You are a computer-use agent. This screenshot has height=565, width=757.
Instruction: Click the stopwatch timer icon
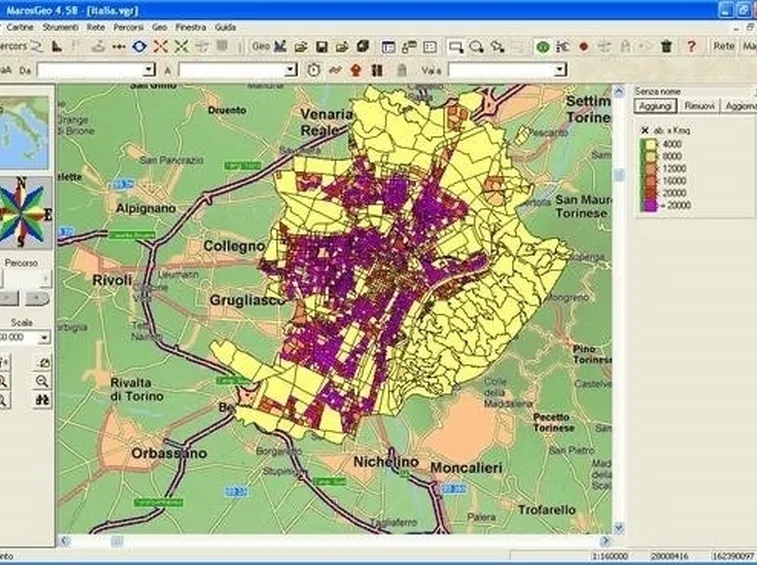click(x=314, y=71)
